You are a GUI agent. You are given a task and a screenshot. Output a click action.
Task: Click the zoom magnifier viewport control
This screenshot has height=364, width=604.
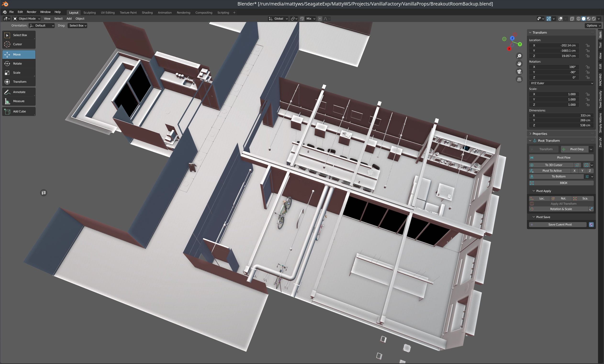(x=519, y=56)
